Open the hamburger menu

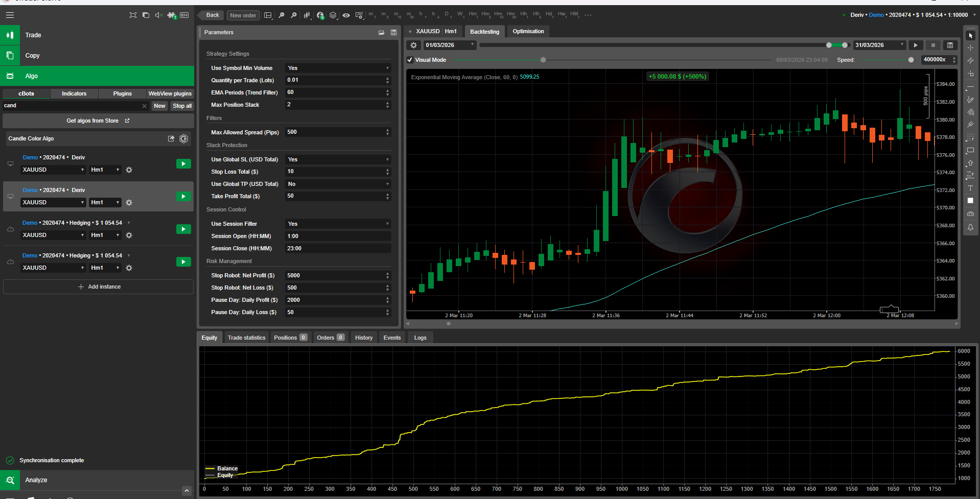pyautogui.click(x=10, y=15)
